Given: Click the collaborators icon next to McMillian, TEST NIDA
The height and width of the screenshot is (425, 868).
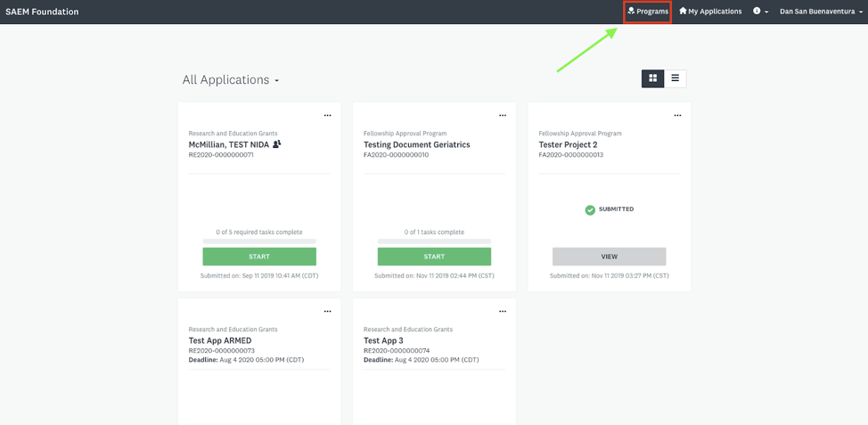Looking at the screenshot, I should [x=277, y=143].
